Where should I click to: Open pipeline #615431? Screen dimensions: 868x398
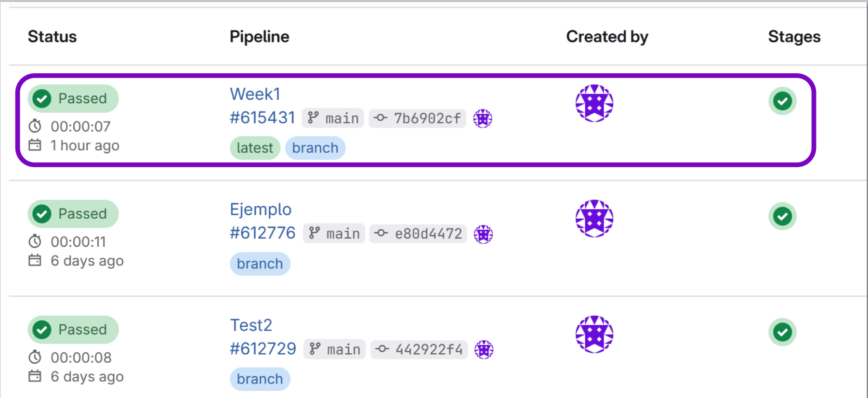click(263, 118)
